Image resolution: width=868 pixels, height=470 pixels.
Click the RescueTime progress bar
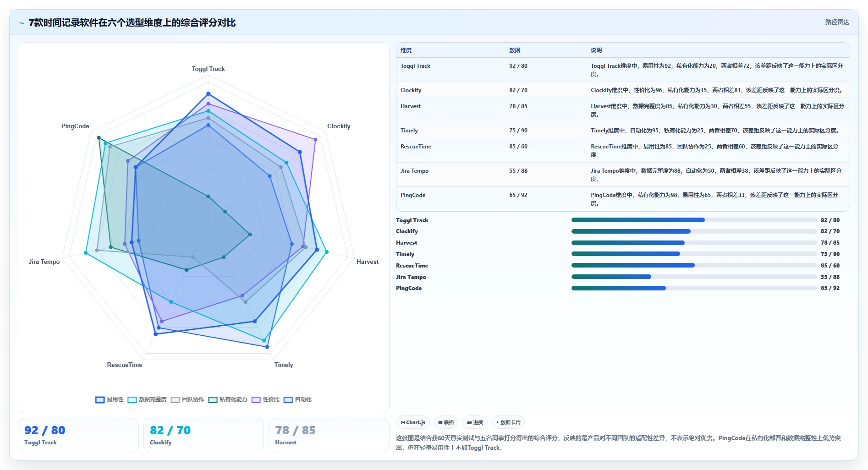694,265
